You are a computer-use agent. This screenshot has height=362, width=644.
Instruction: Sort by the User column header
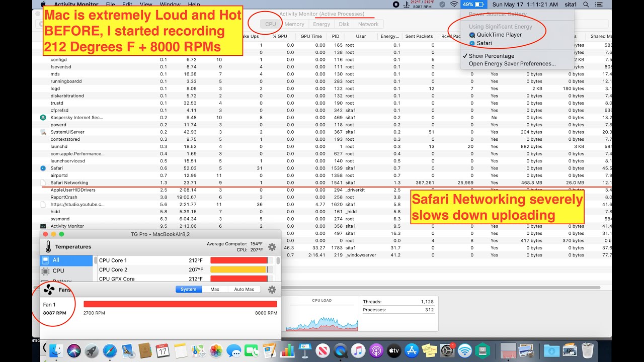361,36
